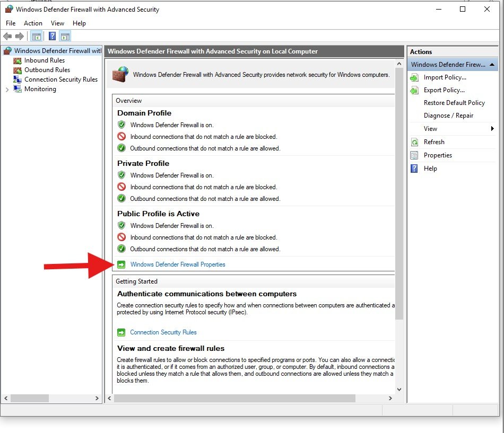The width and height of the screenshot is (504, 433).
Task: Open the File menu
Action: [x=11, y=23]
